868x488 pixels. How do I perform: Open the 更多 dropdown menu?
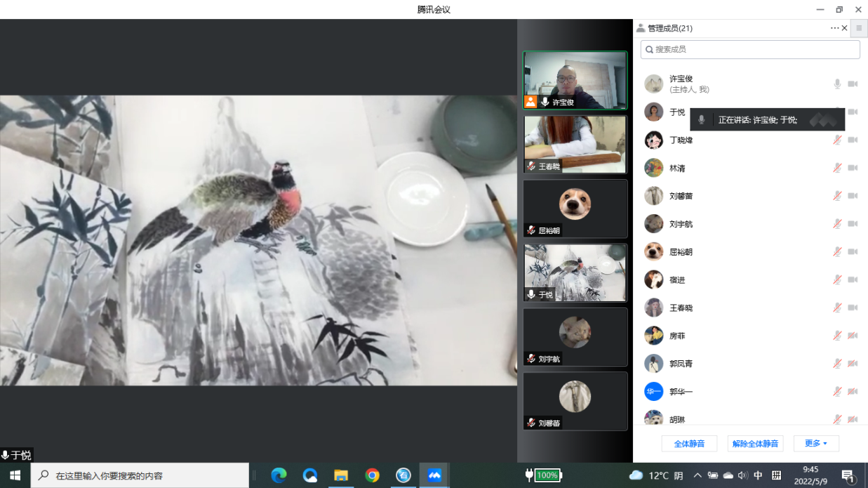point(815,444)
